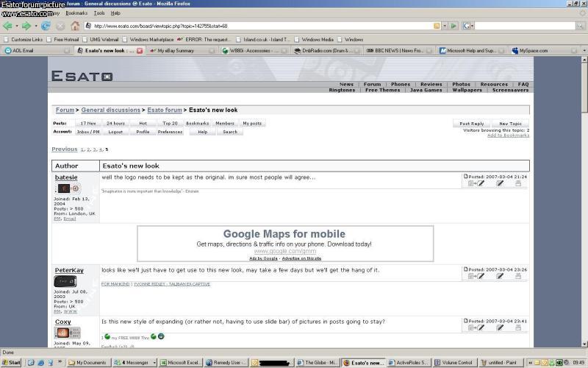Click Coxy's avatar image
This screenshot has width=588, height=368.
coord(68,333)
